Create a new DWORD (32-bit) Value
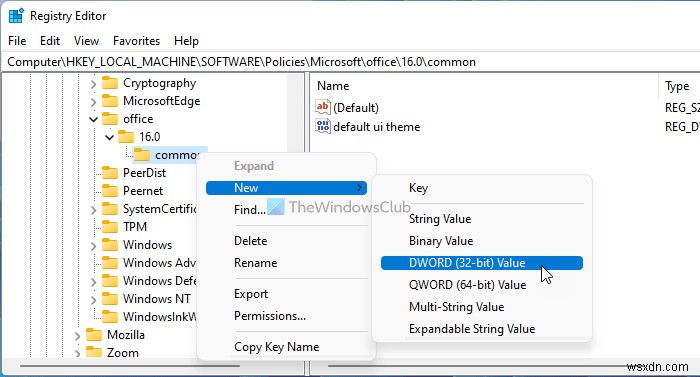The height and width of the screenshot is (377, 700). (482, 263)
